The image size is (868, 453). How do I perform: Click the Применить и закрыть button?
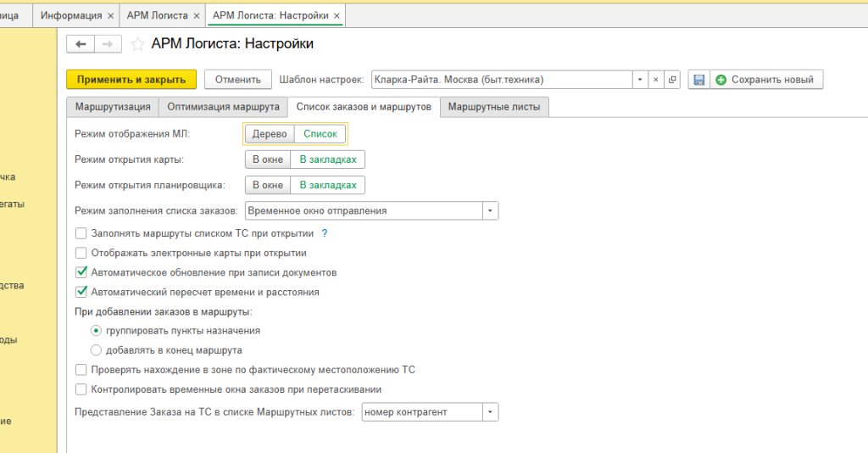[x=131, y=80]
